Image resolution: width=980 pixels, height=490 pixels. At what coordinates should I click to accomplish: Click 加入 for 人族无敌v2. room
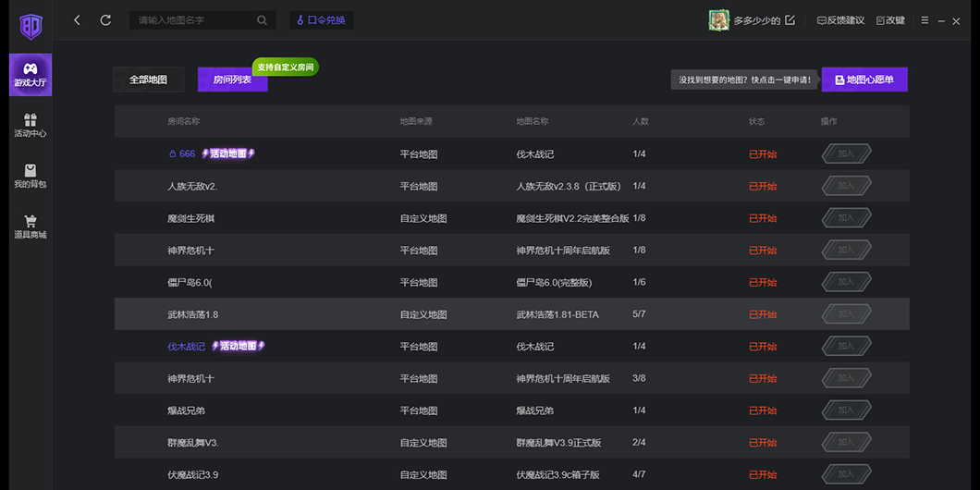pyautogui.click(x=846, y=186)
